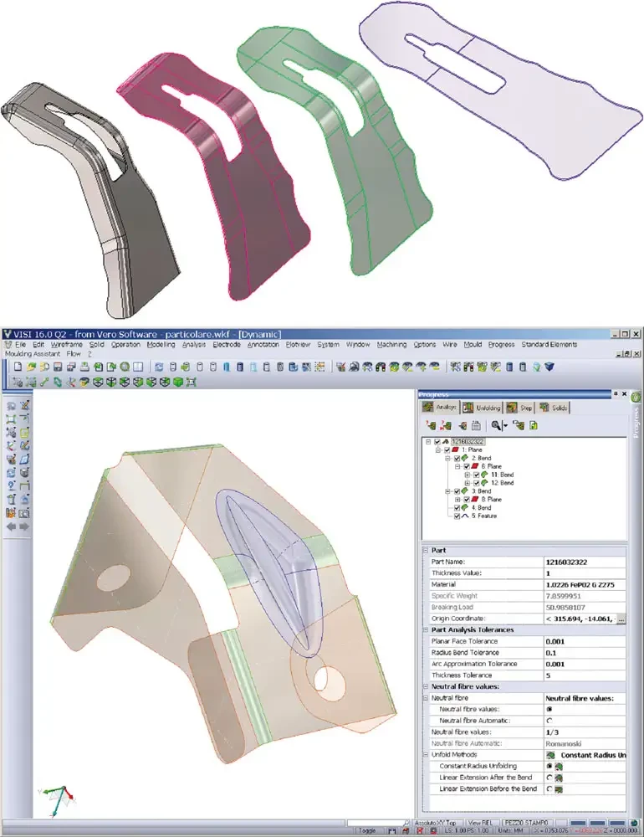This screenshot has height=837, width=644.
Task: Click the green solid cube icon in second toolbar
Action: click(x=178, y=383)
